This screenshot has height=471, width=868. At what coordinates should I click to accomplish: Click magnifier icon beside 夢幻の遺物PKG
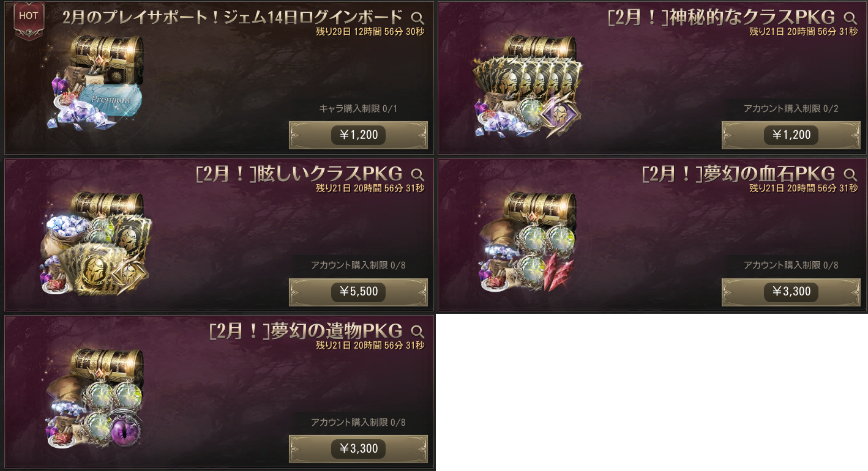click(x=417, y=332)
